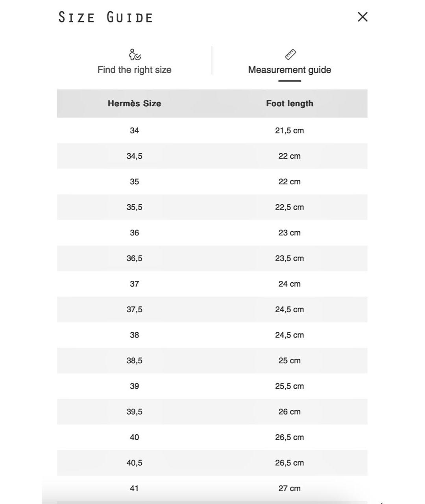Choose the size 35,5 cell
Viewport: 425px width, 504px height.
tap(134, 207)
